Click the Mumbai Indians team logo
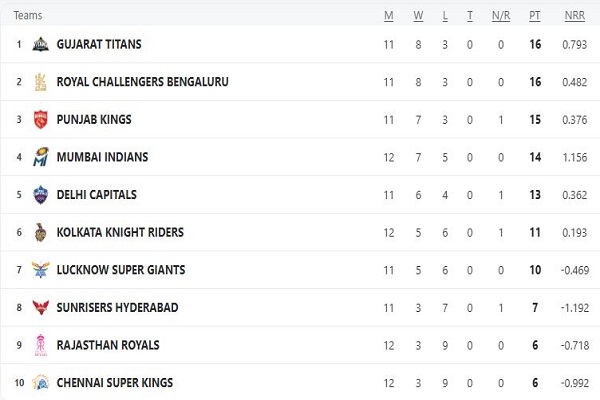The width and height of the screenshot is (600, 400). coord(41,157)
